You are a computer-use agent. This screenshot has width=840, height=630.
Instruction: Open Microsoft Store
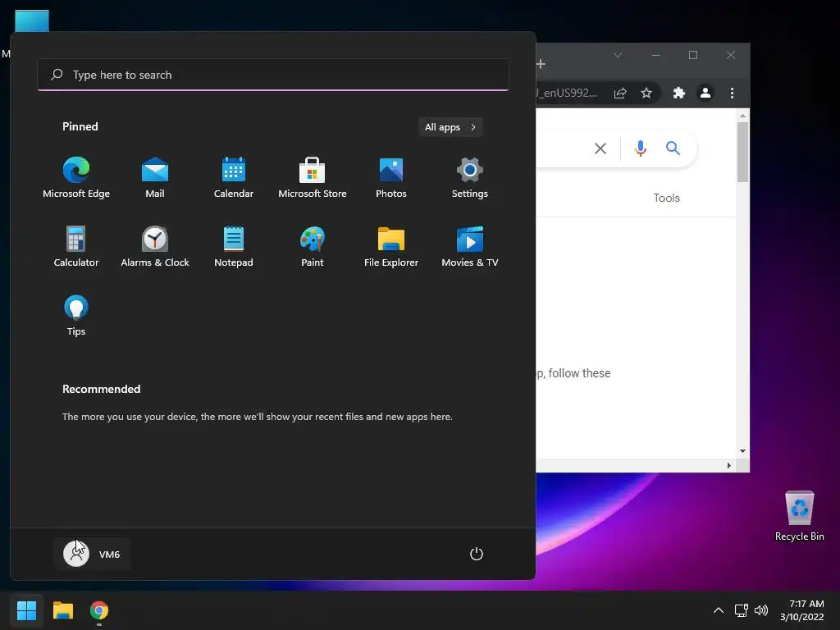313,178
